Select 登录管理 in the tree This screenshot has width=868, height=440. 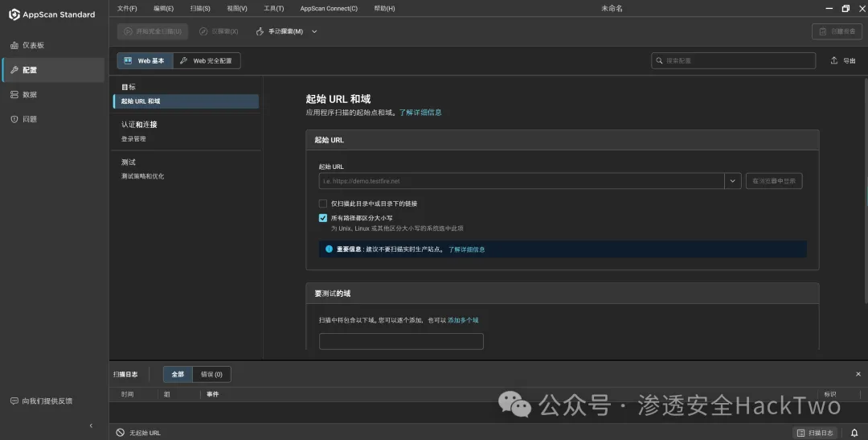pyautogui.click(x=133, y=138)
